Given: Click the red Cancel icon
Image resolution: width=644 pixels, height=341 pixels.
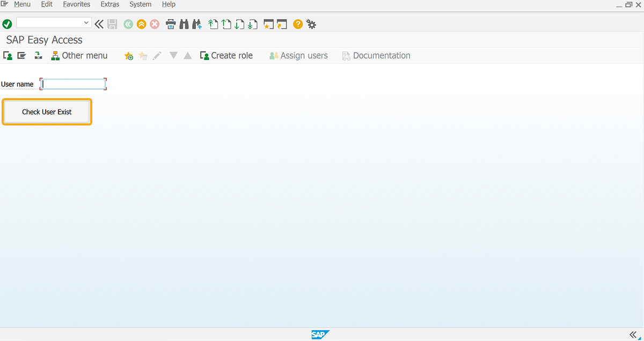Looking at the screenshot, I should click(x=155, y=24).
